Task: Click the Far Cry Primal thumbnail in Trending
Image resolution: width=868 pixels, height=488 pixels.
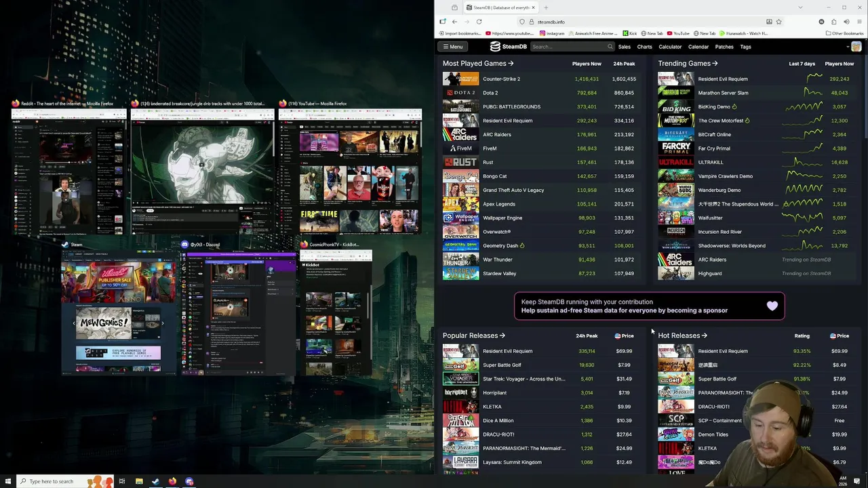Action: click(675, 148)
